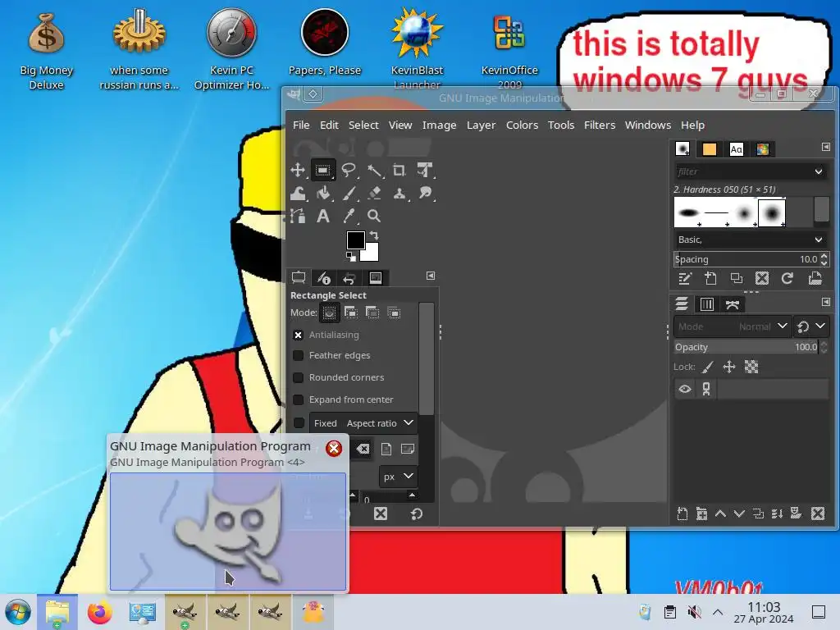Select the Rectangle Select tool
This screenshot has height=630, width=840.
[323, 171]
